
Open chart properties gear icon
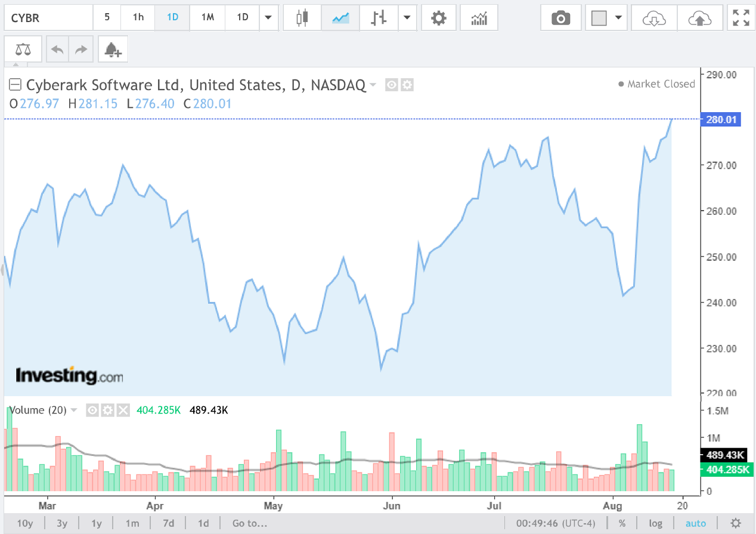(x=439, y=17)
